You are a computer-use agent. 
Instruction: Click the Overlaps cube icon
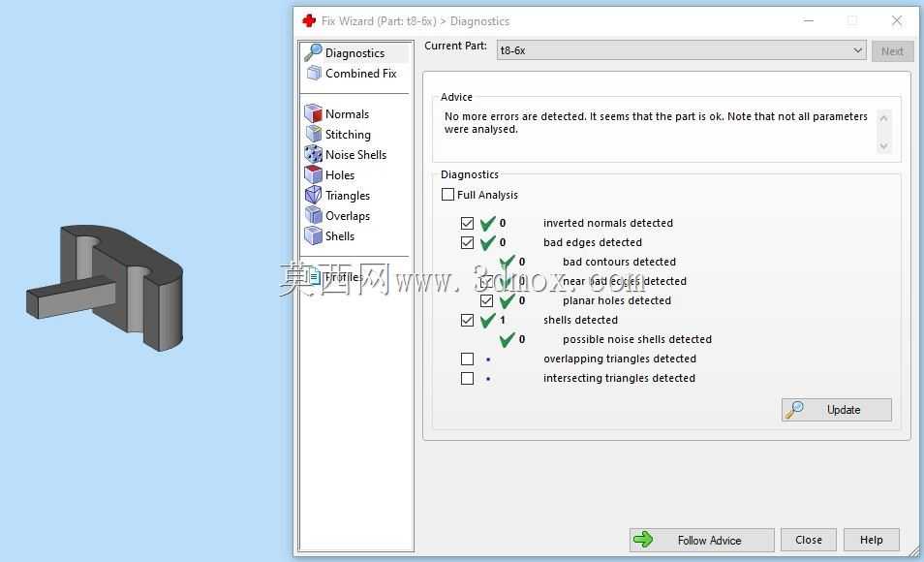click(313, 215)
